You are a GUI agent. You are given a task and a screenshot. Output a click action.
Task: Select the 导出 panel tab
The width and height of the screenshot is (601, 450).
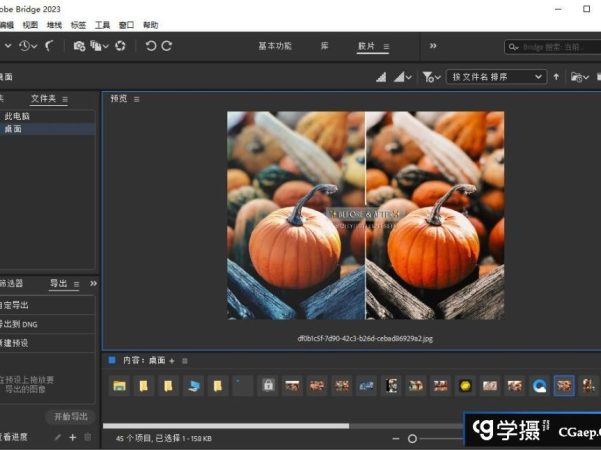(x=59, y=284)
